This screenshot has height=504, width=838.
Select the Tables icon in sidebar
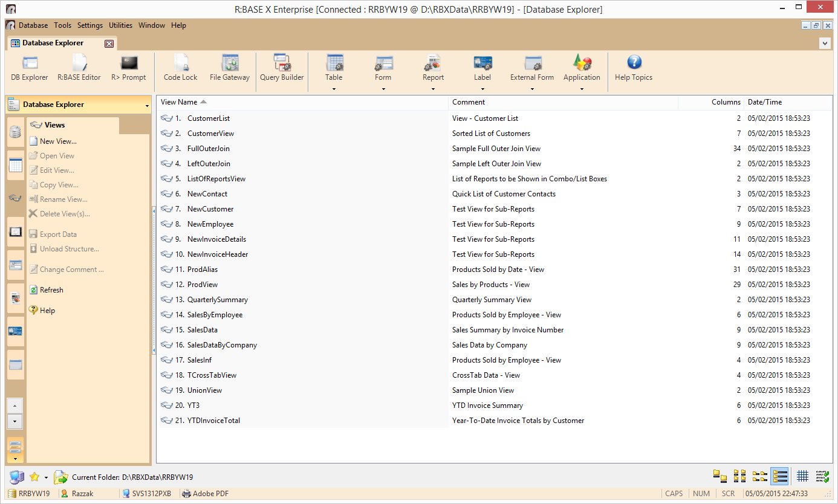(16, 165)
